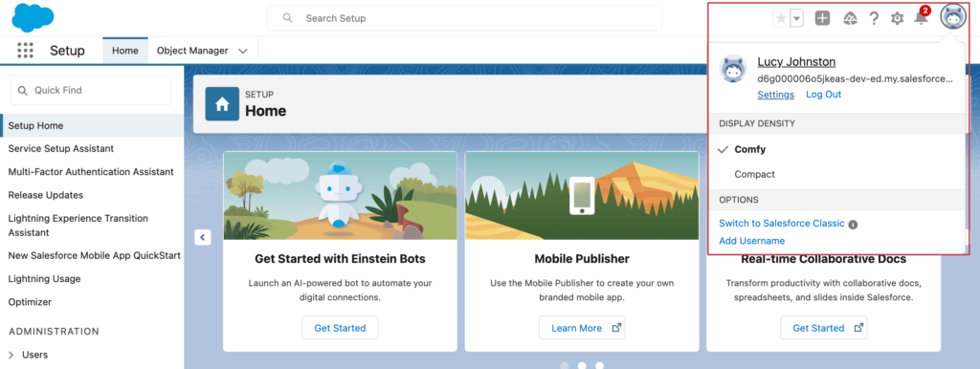The image size is (980, 369).
Task: Click the middle carousel page dot
Action: [582, 365]
